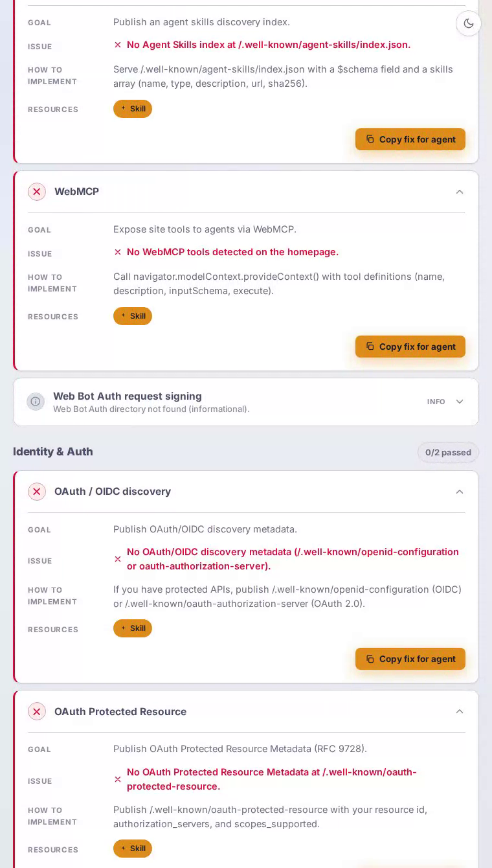Toggle dark mode moon icon

point(469,23)
